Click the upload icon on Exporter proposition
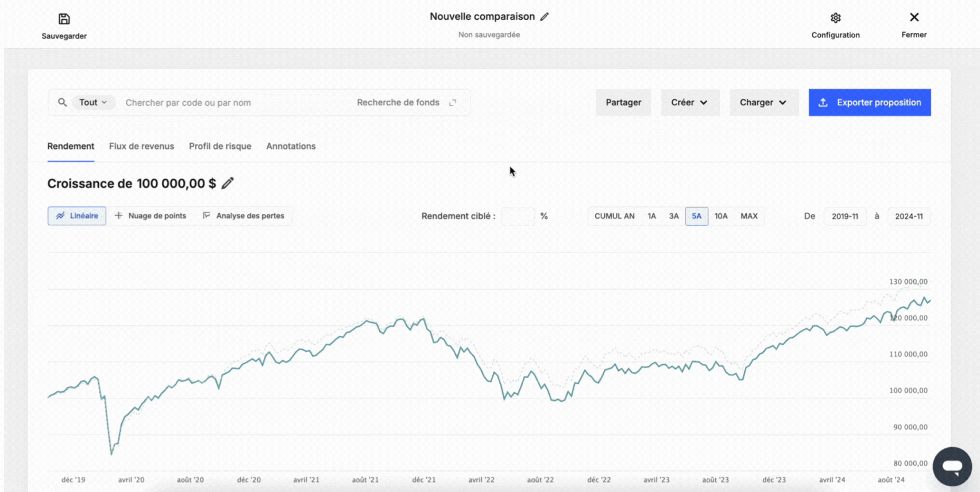 coord(823,102)
